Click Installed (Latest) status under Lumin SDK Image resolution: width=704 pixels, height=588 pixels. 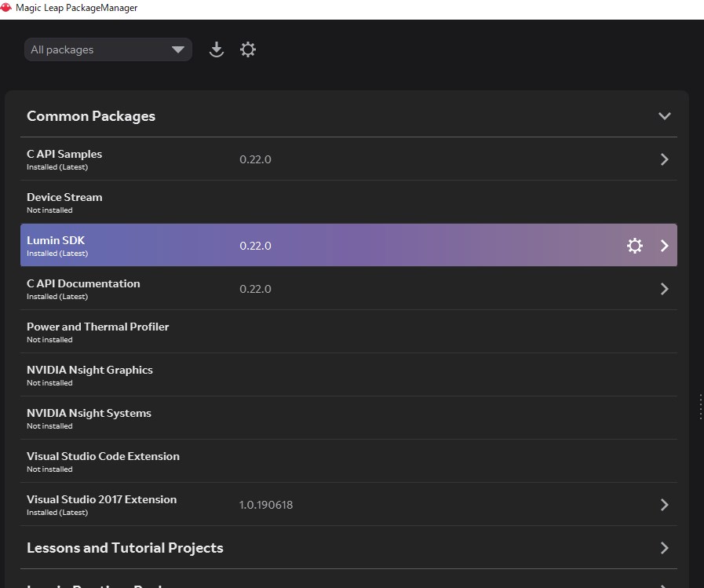pyautogui.click(x=57, y=254)
